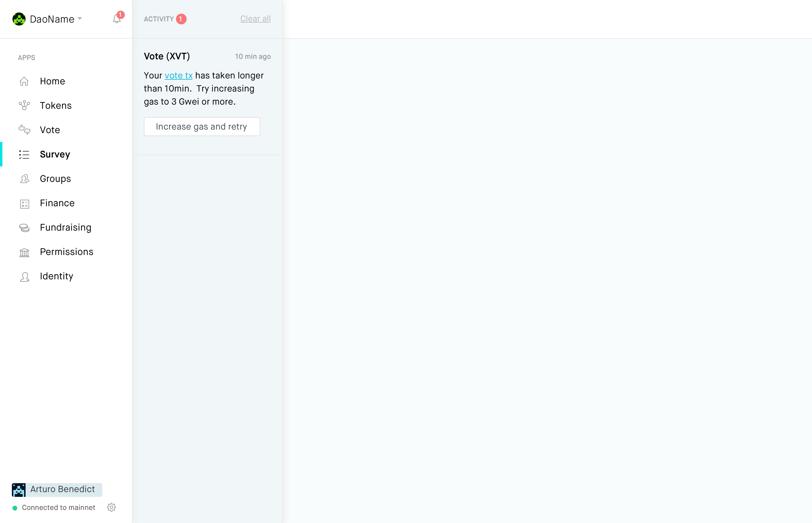Click the Fundraising coins icon
Screen dimensions: 812x523
pyautogui.click(x=24, y=228)
